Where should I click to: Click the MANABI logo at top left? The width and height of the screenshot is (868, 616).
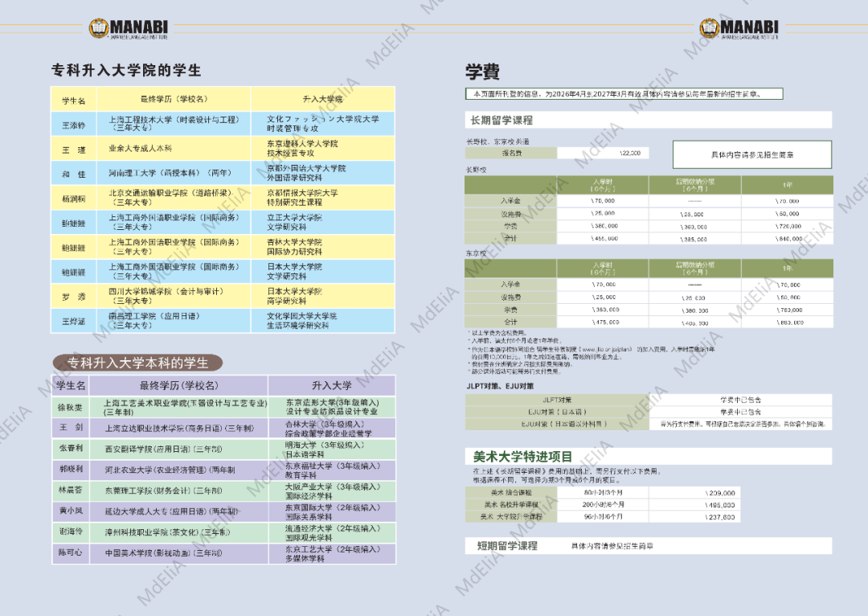coord(129,28)
